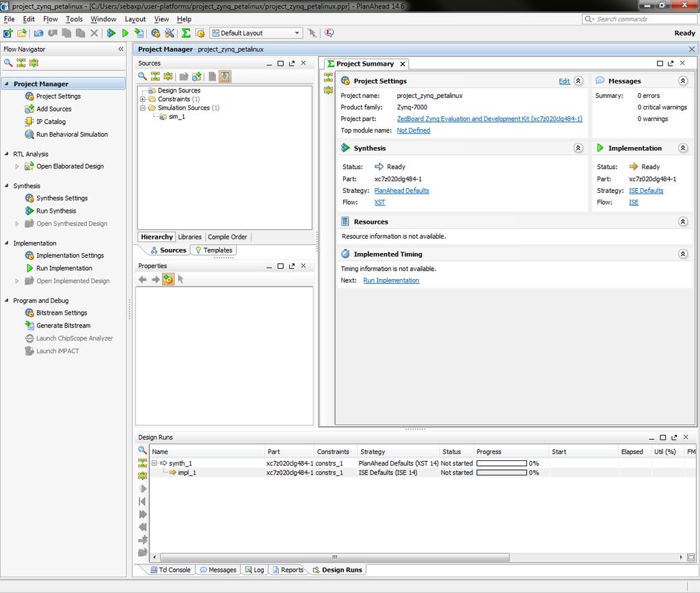Click the Collapse All icon in Sources toolbar
The image size is (700, 593).
[155, 77]
